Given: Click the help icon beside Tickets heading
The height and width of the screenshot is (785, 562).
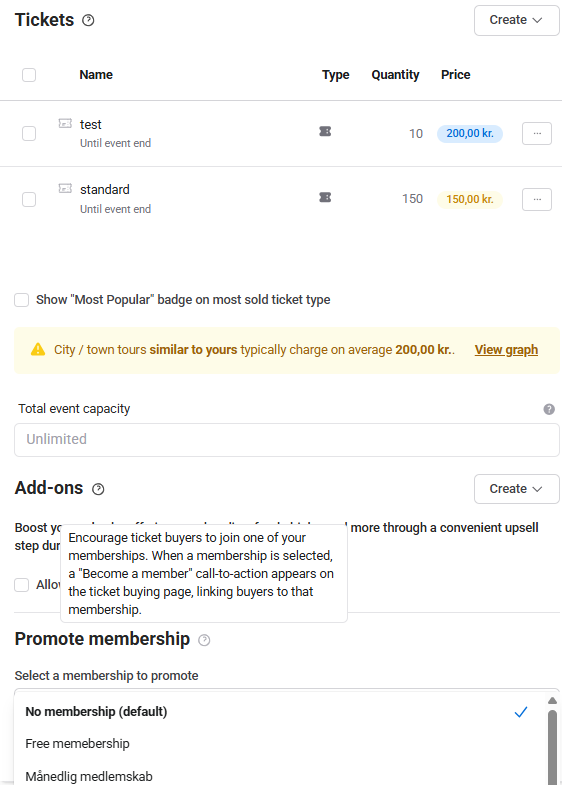Looking at the screenshot, I should coord(88,20).
